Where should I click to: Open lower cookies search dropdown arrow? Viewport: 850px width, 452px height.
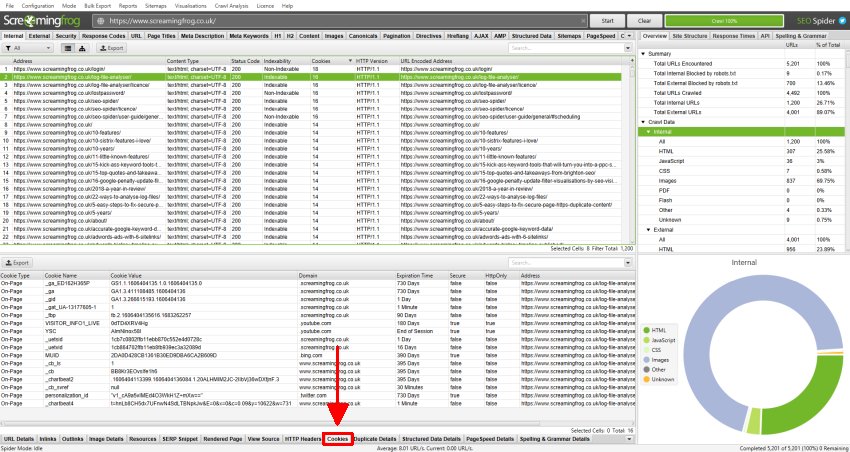628,262
